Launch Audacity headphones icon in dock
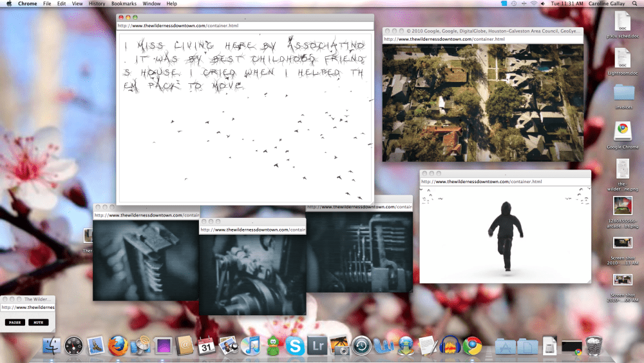 coord(450,346)
